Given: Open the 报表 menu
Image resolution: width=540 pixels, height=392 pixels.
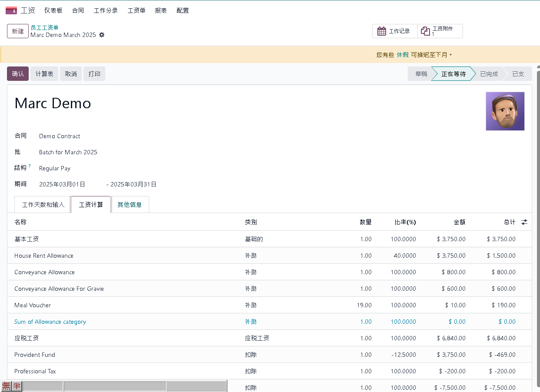Looking at the screenshot, I should pos(160,10).
